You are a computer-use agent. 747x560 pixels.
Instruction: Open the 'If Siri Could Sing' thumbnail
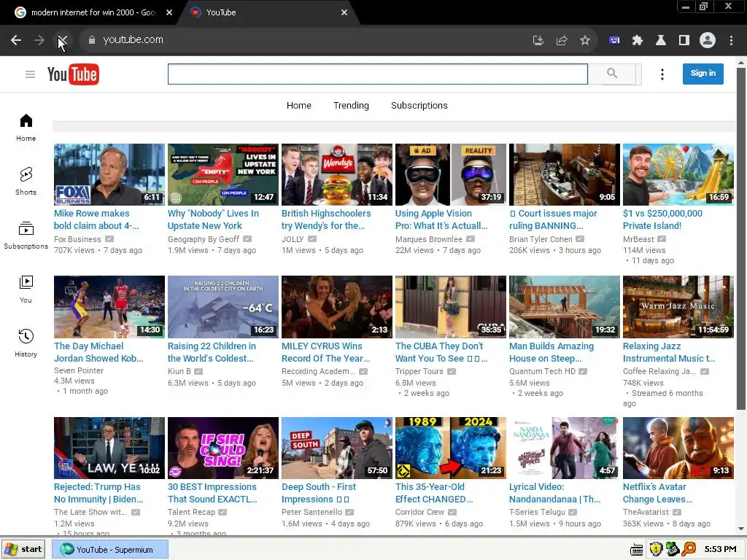click(223, 448)
